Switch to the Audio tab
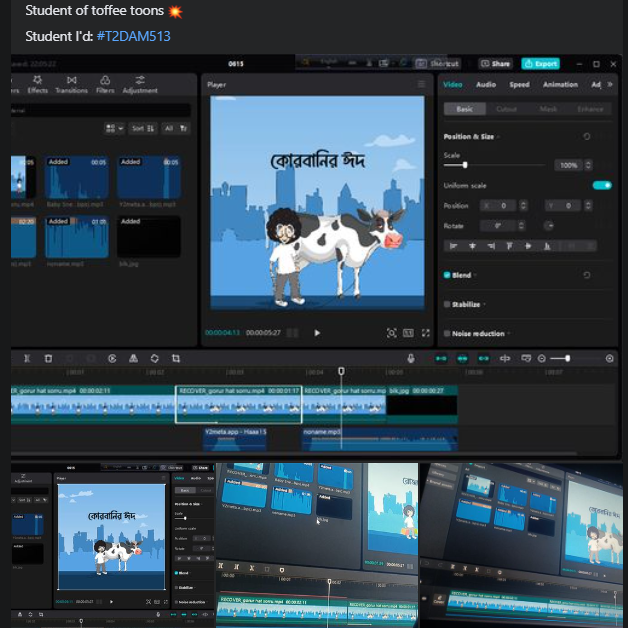This screenshot has width=628, height=628. [x=485, y=85]
